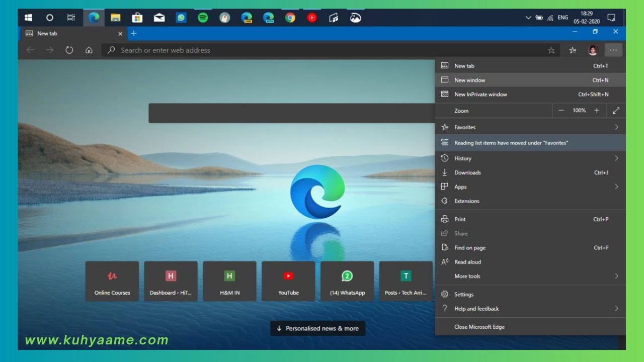Open Edge Canary icon on the taskbar
The width and height of the screenshot is (644, 362).
click(247, 18)
